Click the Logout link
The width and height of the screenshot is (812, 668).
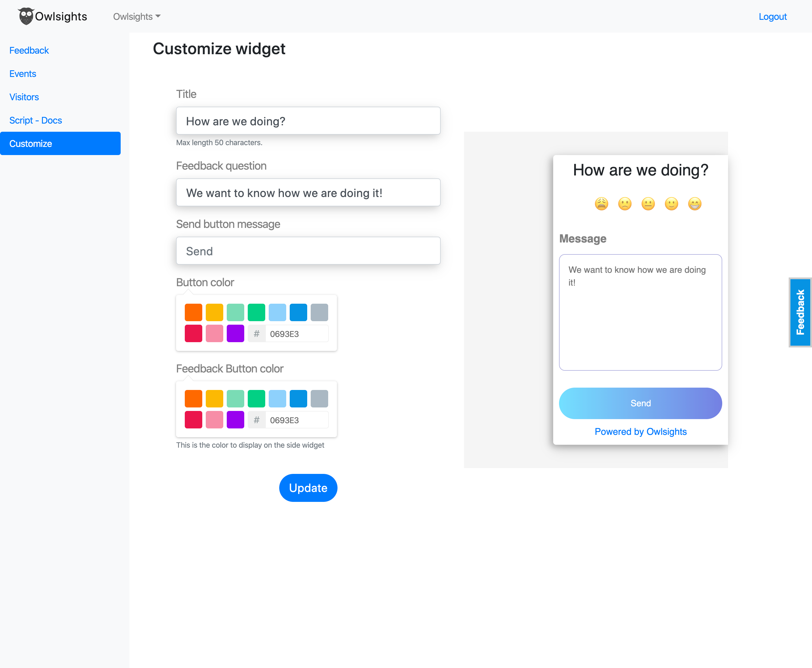coord(772,17)
